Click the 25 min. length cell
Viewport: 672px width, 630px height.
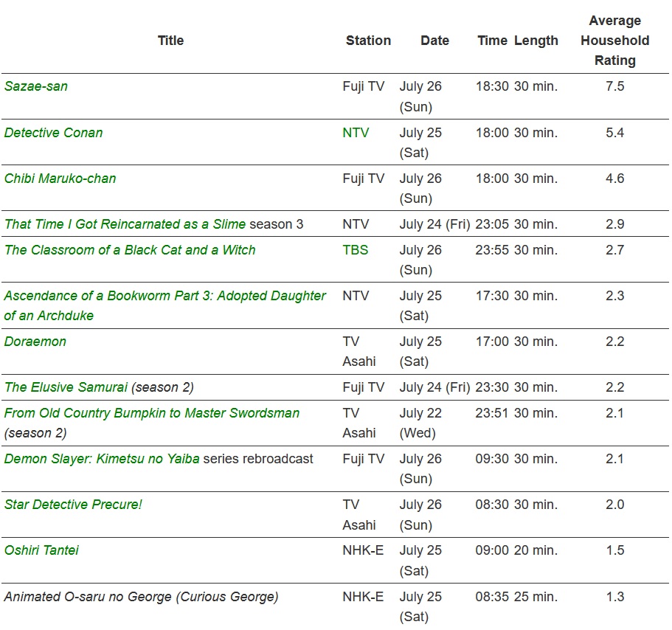click(x=536, y=597)
